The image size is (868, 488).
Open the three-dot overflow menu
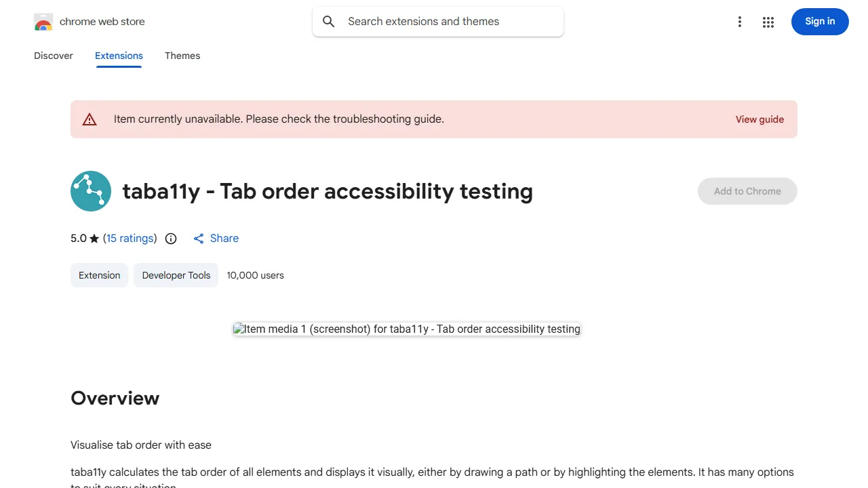click(740, 21)
